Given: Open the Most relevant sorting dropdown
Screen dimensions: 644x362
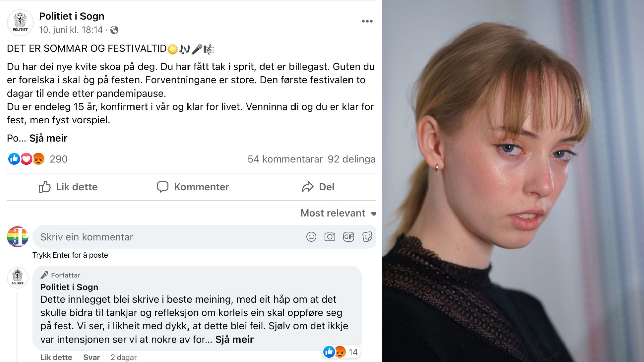Looking at the screenshot, I should pyautogui.click(x=338, y=213).
